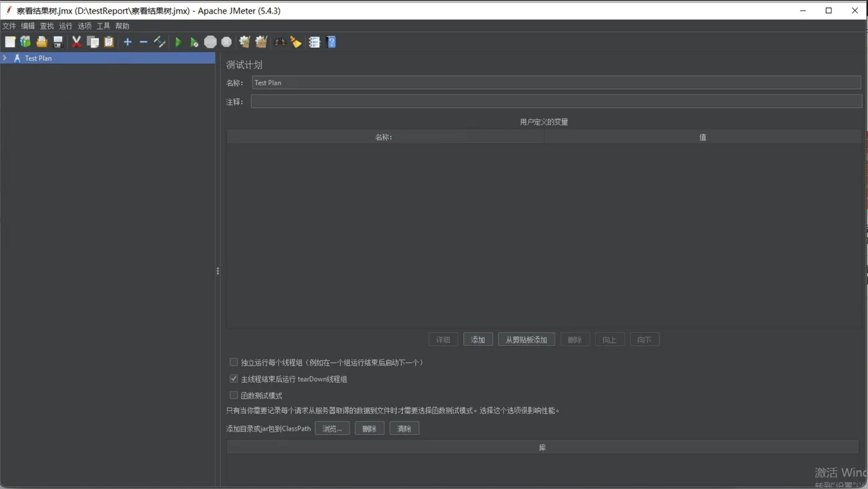Image resolution: width=868 pixels, height=489 pixels.
Task: Click the Test Plan flask icon in tree
Action: click(17, 58)
